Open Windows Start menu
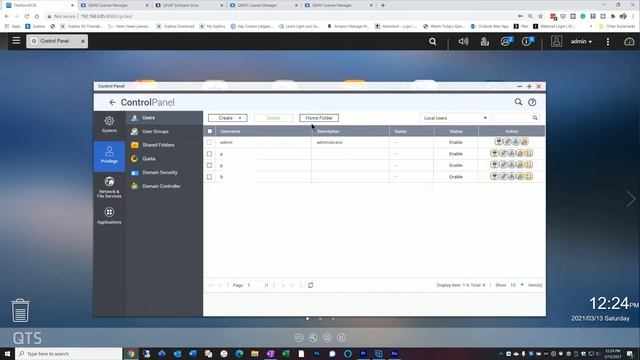 coord(7,353)
